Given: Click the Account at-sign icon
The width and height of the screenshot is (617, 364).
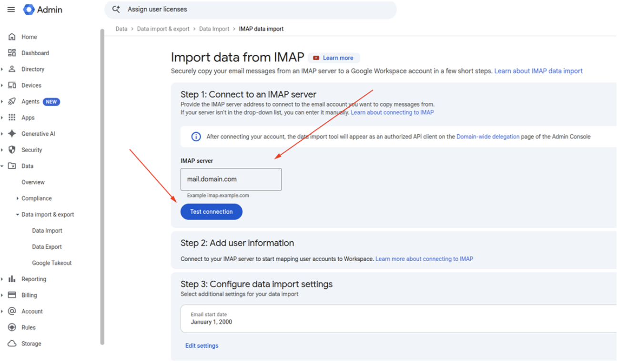Looking at the screenshot, I should (12, 311).
